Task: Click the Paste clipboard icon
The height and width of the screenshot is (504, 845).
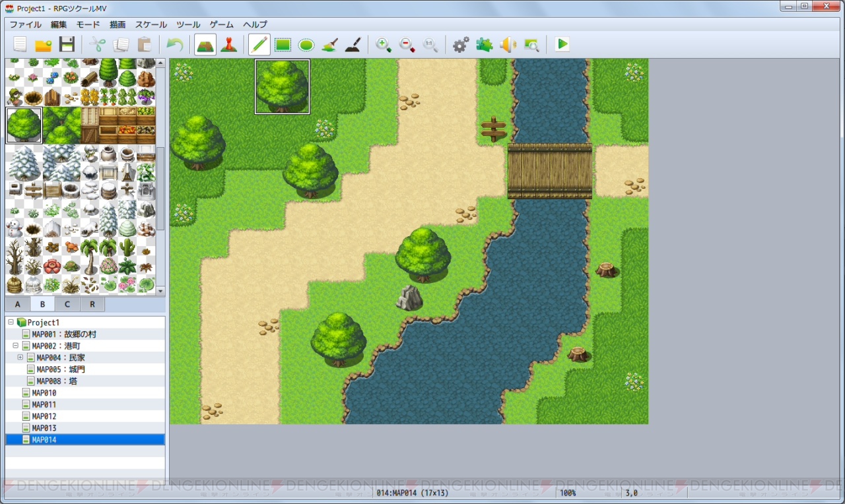Action: coord(144,44)
